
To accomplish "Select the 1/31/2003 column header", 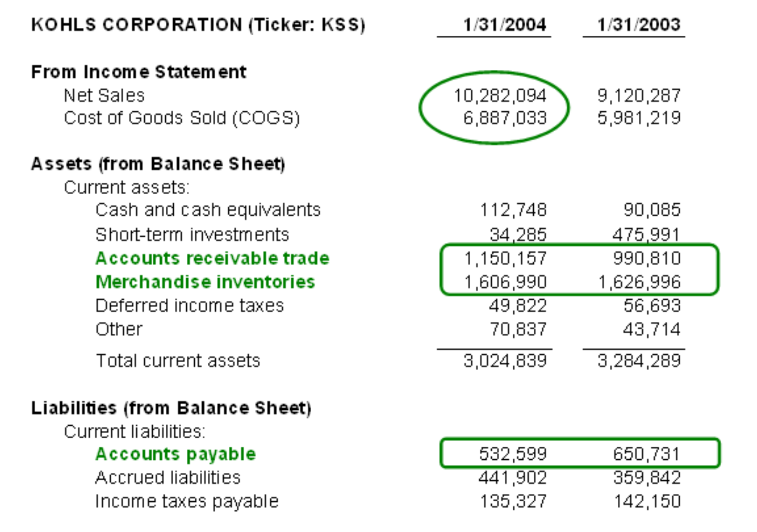I will click(638, 25).
